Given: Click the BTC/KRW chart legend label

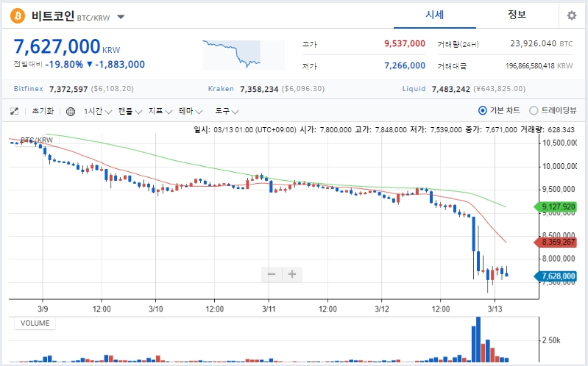Looking at the screenshot, I should coord(37,140).
